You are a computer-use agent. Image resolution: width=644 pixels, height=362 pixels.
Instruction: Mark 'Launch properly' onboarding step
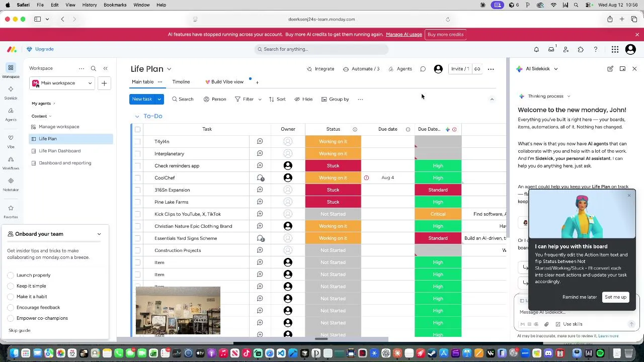pos(11,275)
